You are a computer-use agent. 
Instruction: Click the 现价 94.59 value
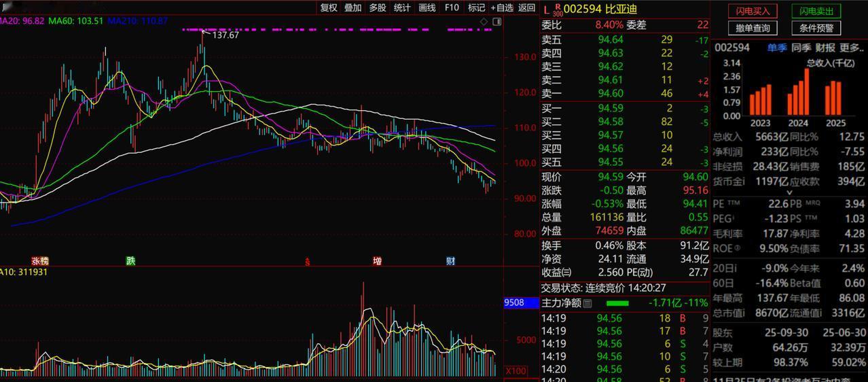pos(611,177)
